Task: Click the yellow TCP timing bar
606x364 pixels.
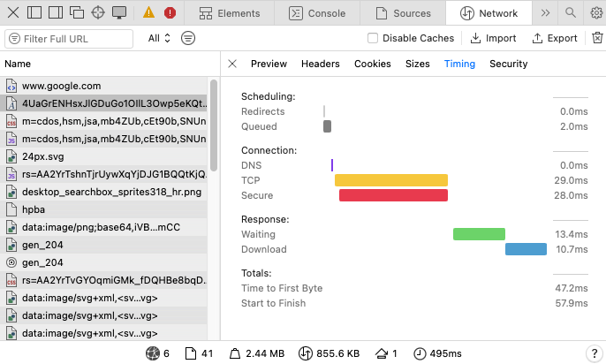Action: (x=391, y=180)
